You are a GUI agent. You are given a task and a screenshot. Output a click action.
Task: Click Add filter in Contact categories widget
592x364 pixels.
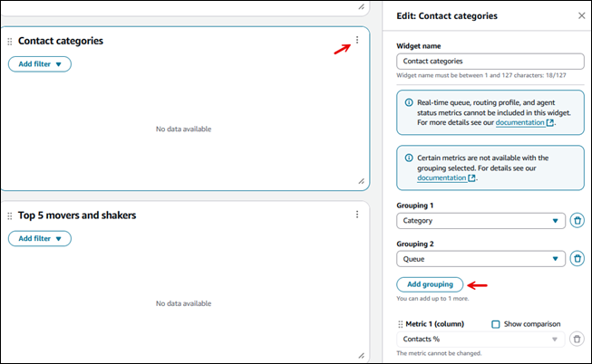[39, 64]
